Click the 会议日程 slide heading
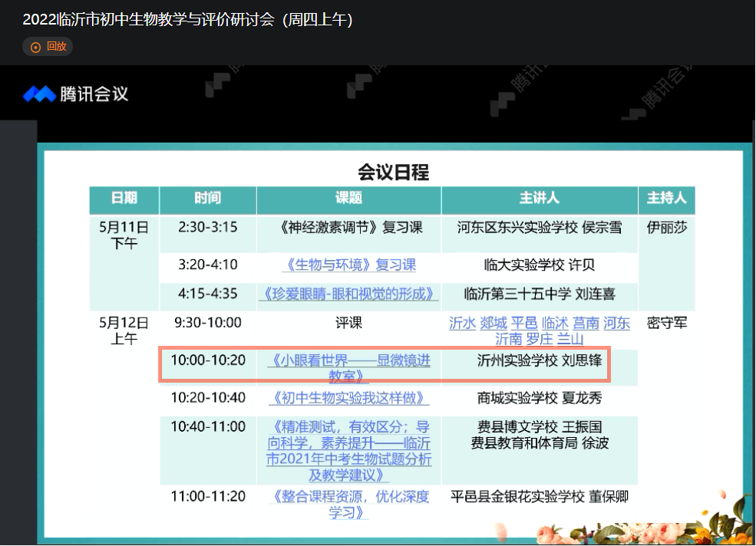 (393, 172)
